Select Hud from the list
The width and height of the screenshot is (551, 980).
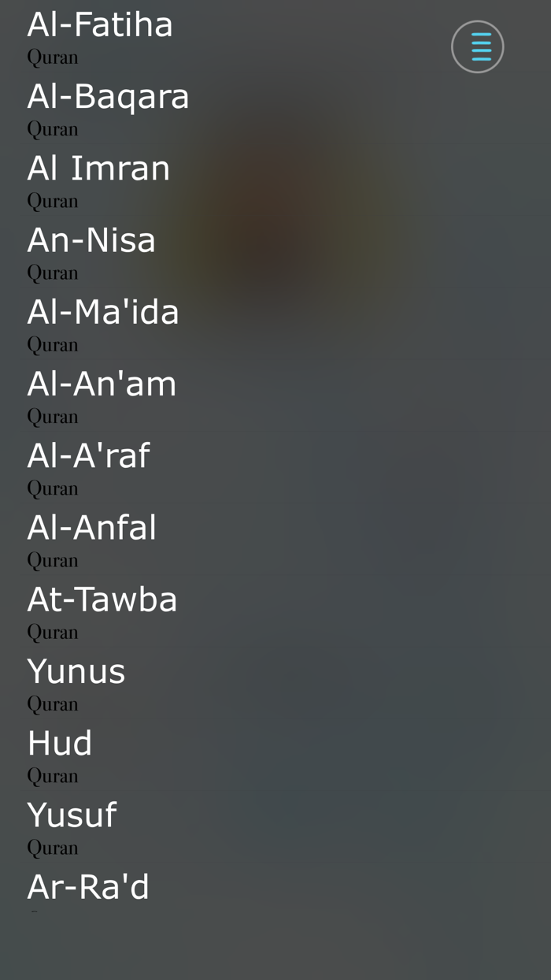tap(60, 743)
